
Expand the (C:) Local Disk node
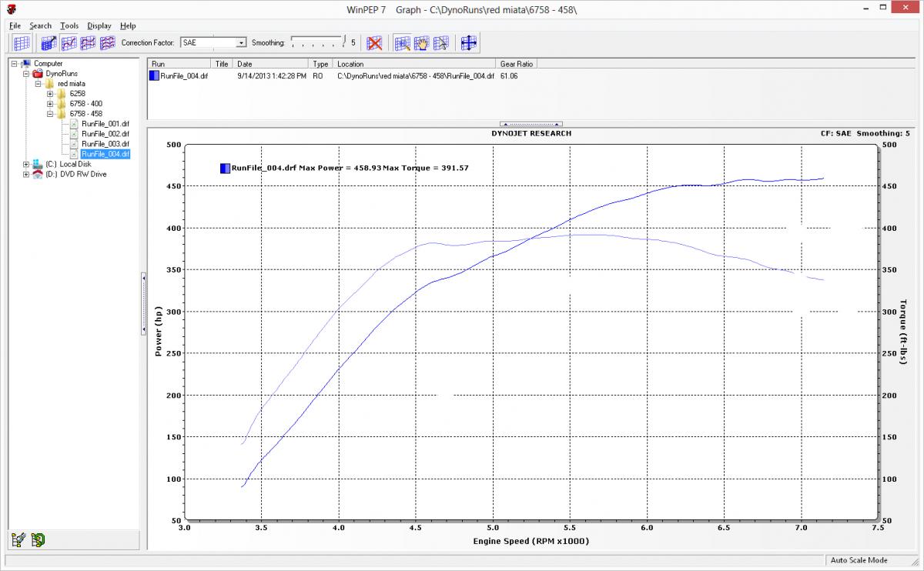[26, 164]
